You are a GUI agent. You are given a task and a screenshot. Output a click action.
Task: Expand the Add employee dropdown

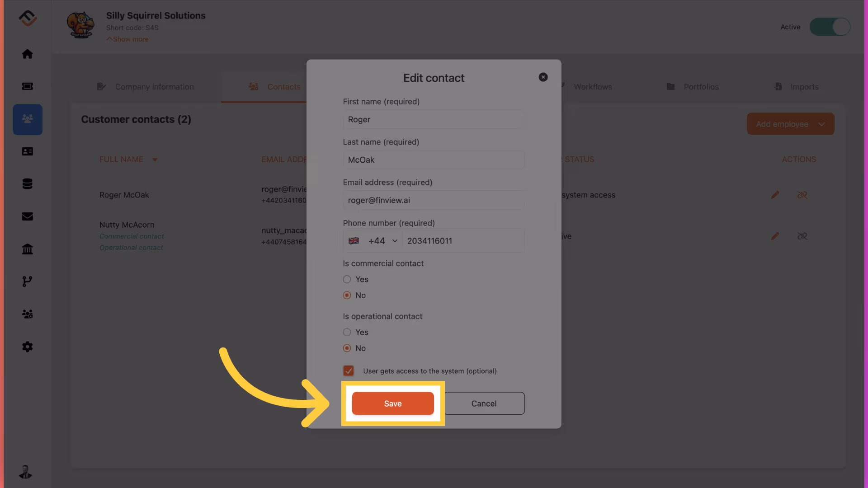click(x=821, y=124)
